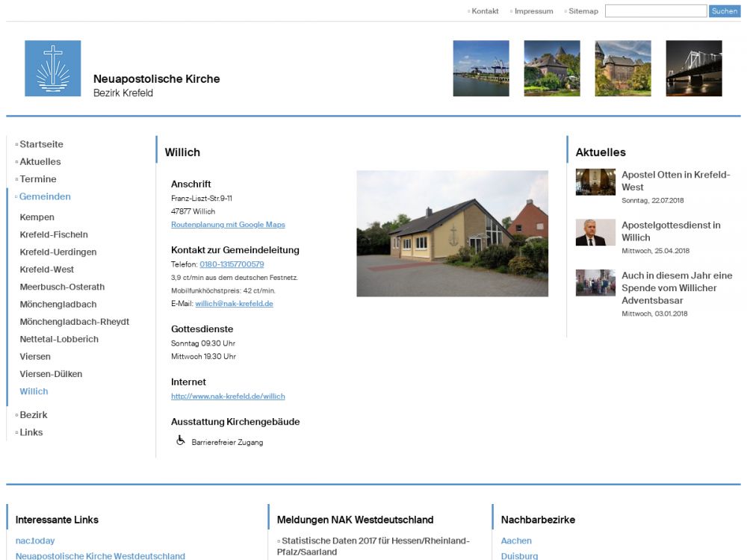Open the harbor photo in header
The width and height of the screenshot is (747, 560).
(481, 69)
